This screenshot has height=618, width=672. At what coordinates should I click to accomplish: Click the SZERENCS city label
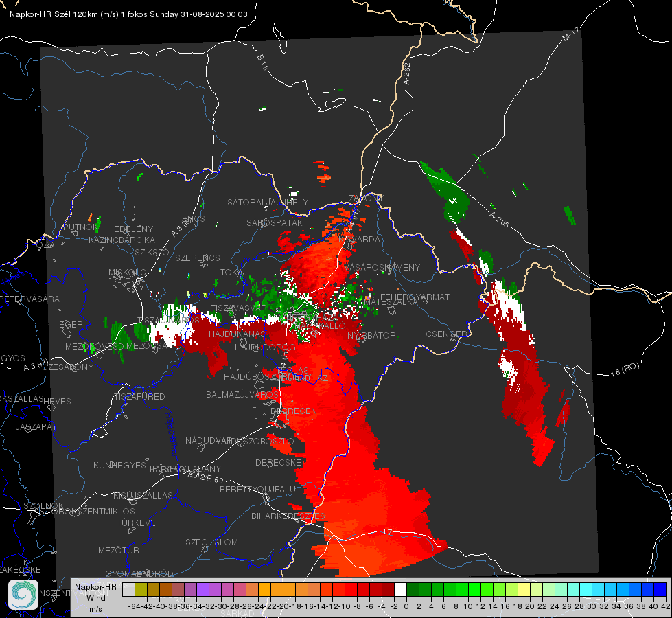coord(198,257)
